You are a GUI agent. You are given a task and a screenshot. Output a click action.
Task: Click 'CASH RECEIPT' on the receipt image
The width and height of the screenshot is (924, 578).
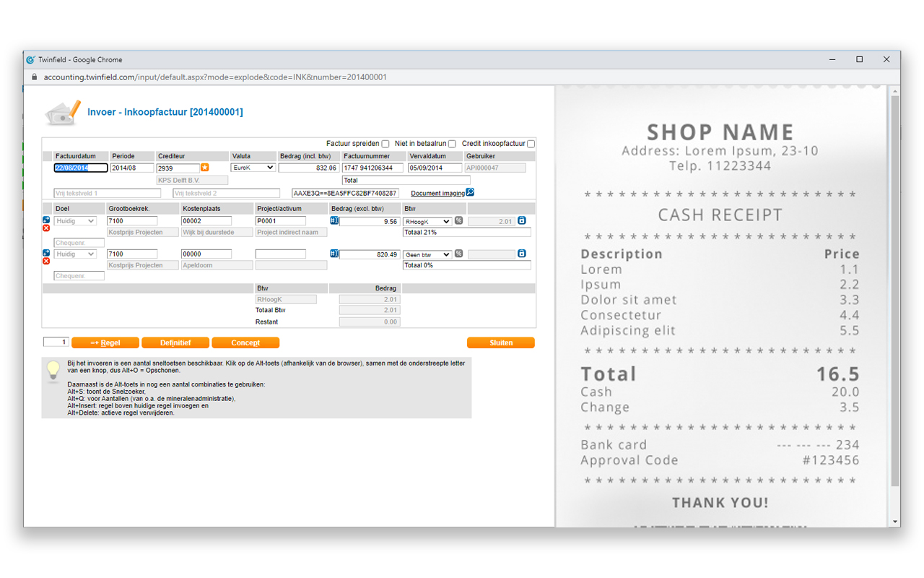pyautogui.click(x=720, y=215)
